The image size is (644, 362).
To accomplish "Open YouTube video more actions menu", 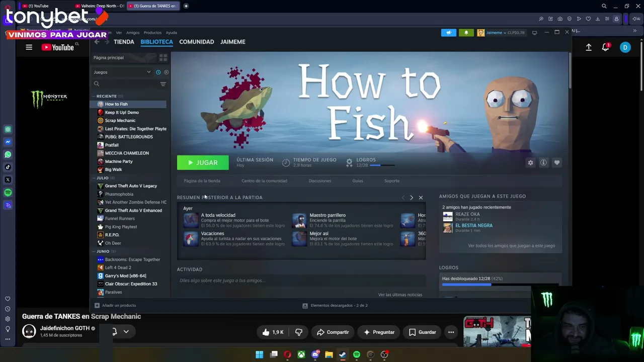I will pos(451,332).
